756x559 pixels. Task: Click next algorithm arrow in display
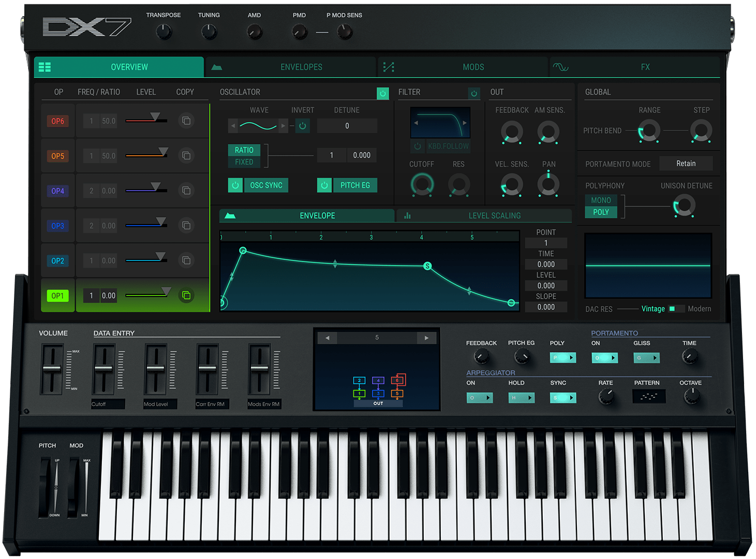tap(426, 338)
